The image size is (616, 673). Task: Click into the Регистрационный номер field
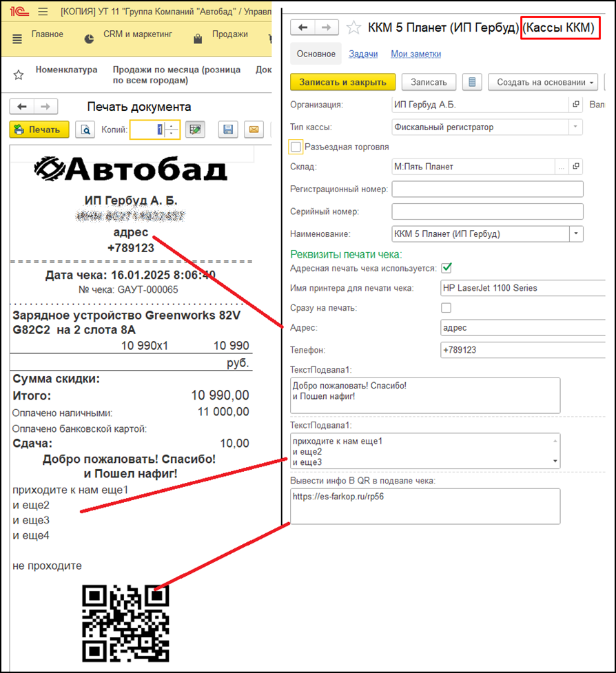tap(487, 189)
